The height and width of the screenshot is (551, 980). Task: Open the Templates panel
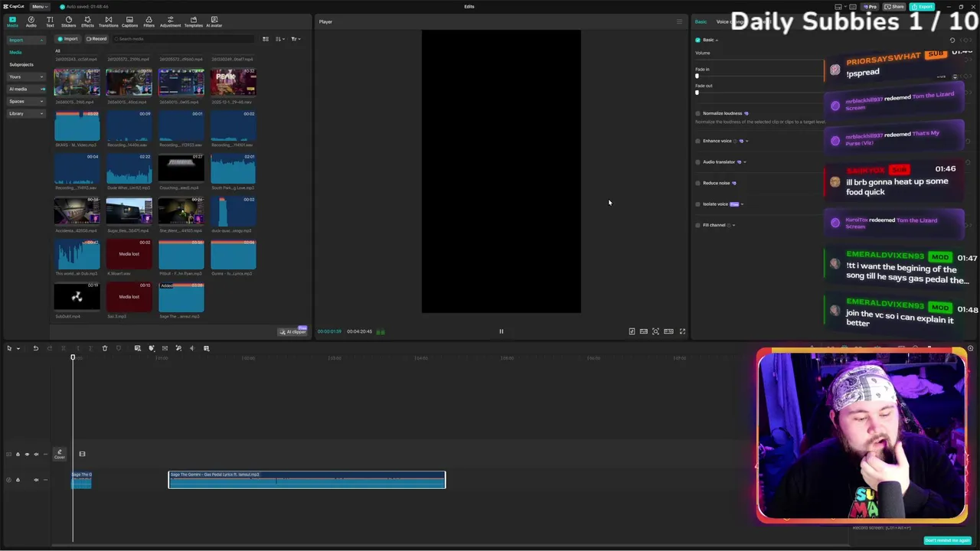tap(193, 21)
